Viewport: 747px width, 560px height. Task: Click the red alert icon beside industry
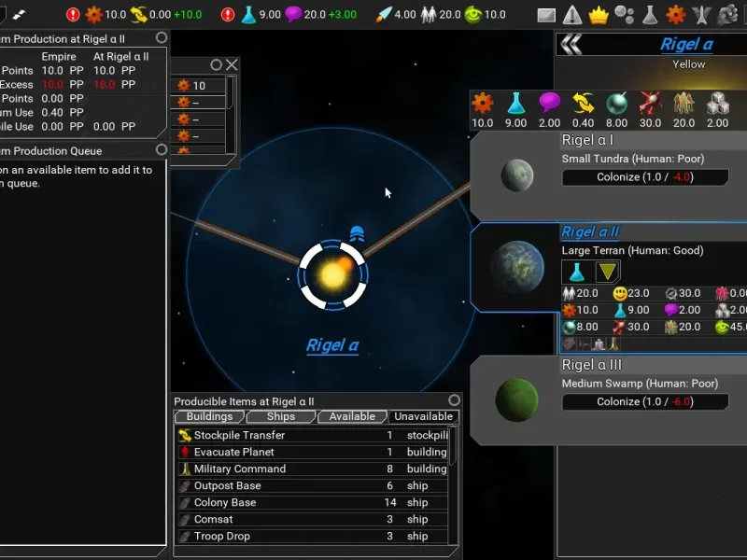[x=73, y=15]
